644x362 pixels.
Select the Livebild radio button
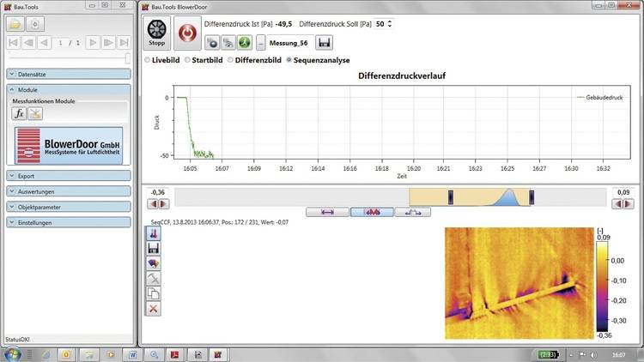[148, 60]
